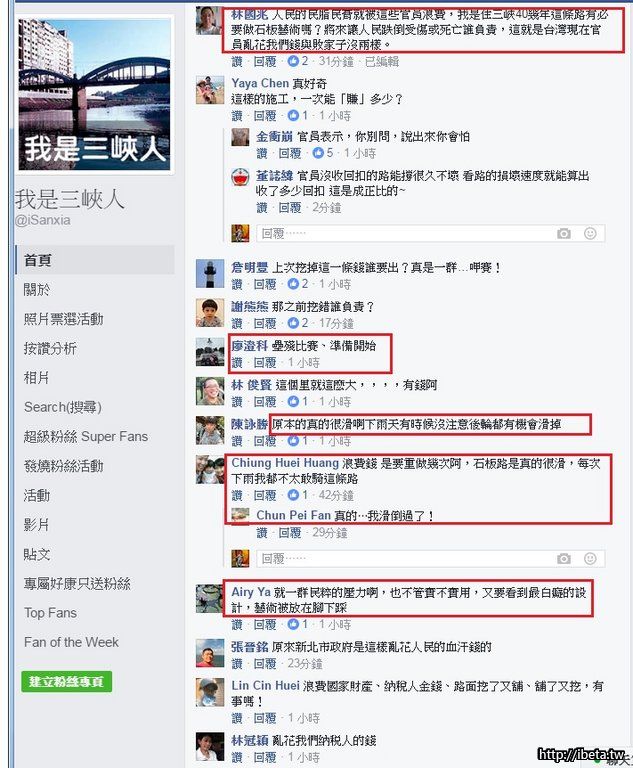The width and height of the screenshot is (633, 768).
Task: Open 相片 in the sidebar menu
Action: [37, 378]
